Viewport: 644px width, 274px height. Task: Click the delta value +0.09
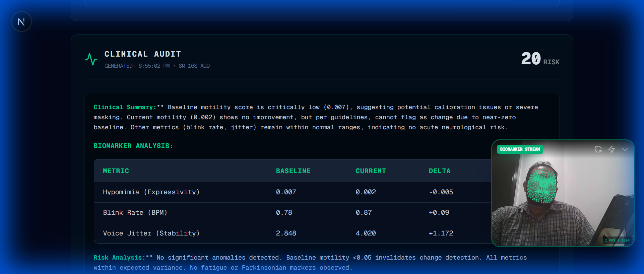(x=439, y=212)
